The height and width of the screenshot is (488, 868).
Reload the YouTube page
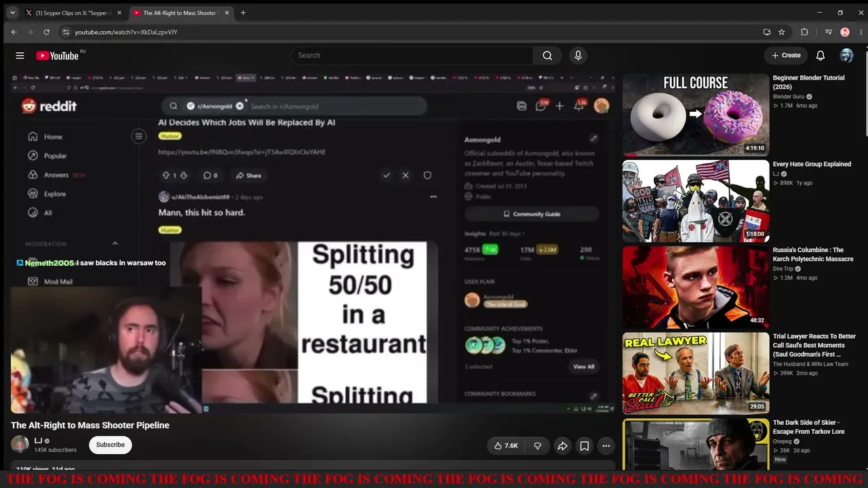[x=46, y=32]
